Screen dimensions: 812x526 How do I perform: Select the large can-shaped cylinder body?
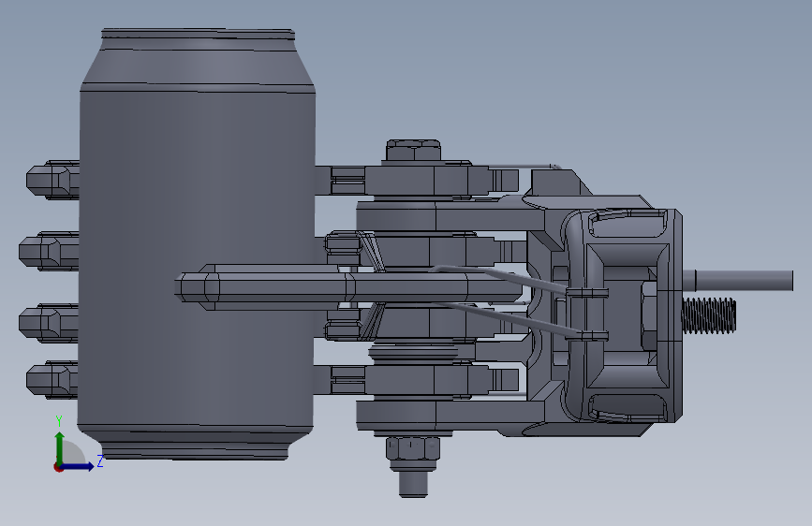click(x=197, y=259)
